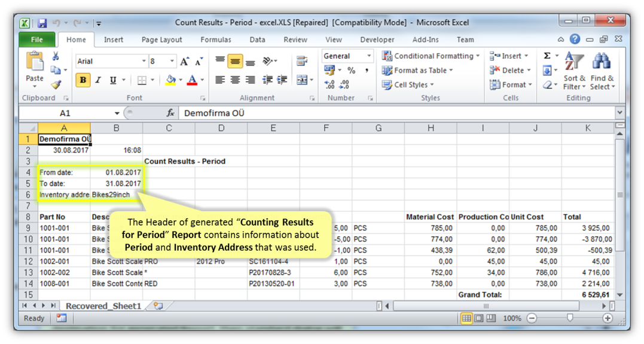Toggle Wrap Text
The height and width of the screenshot is (344, 644).
(302, 61)
